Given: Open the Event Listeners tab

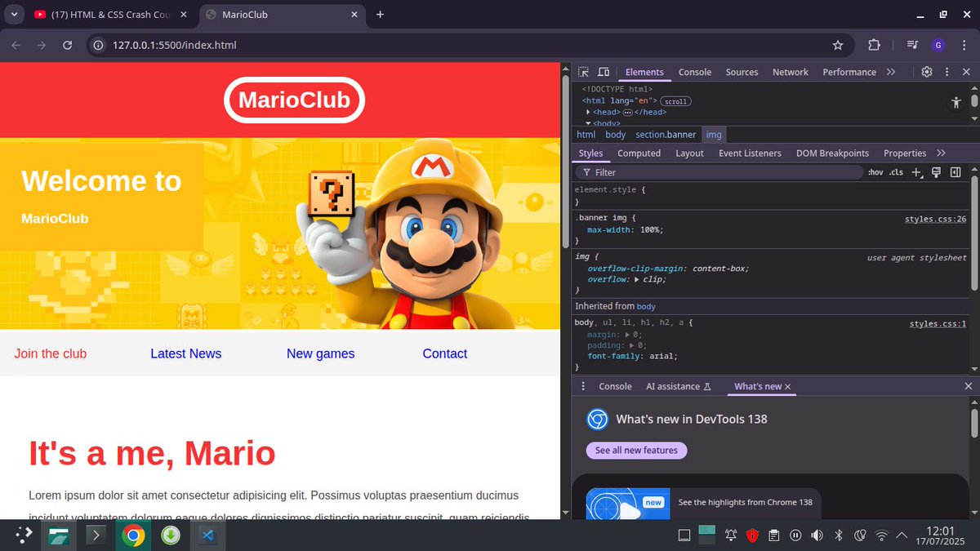Looking at the screenshot, I should [x=750, y=153].
